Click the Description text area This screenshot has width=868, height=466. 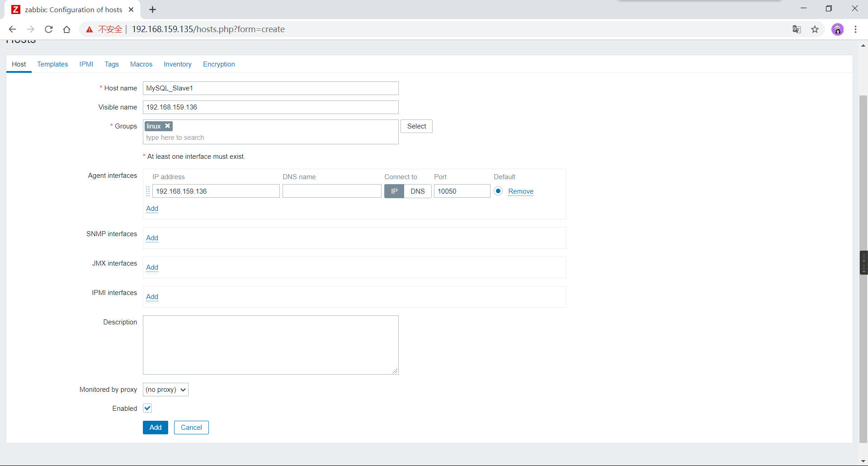[271, 345]
